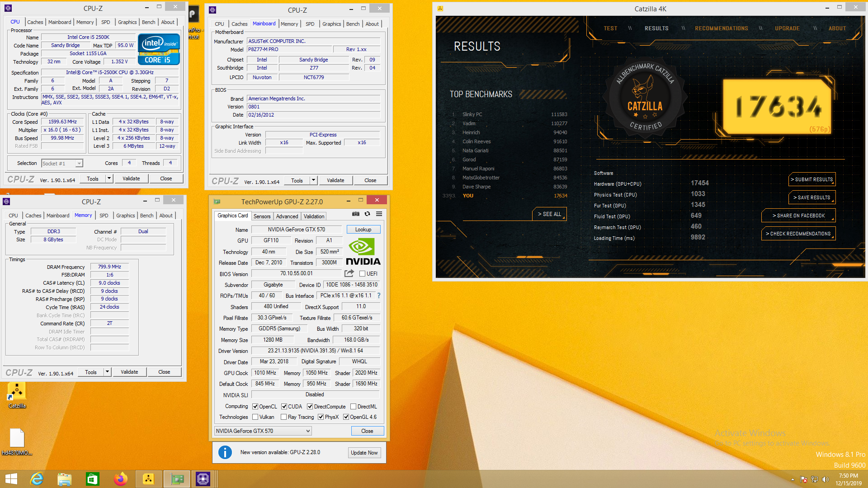Viewport: 868px width, 488px height.
Task: Select the hd4870MO file on the desktop
Action: click(x=17, y=442)
